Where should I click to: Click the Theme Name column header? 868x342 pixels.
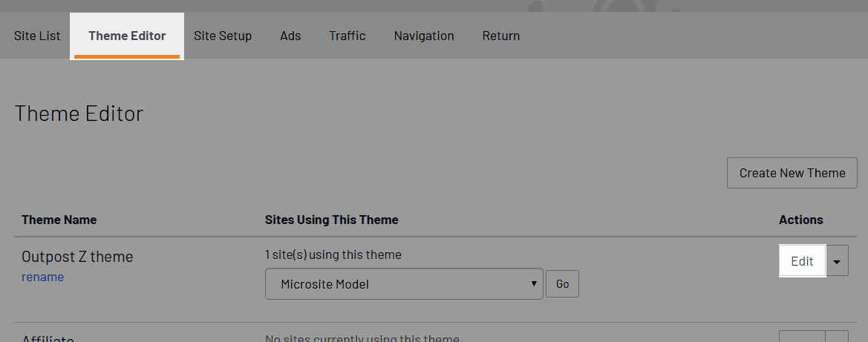pyautogui.click(x=59, y=220)
